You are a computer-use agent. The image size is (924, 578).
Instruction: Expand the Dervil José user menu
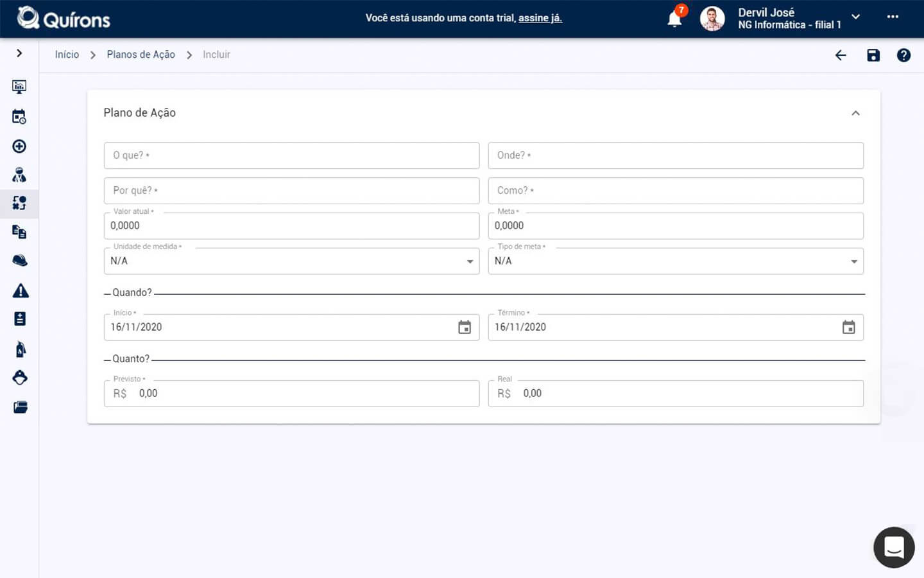[855, 17]
